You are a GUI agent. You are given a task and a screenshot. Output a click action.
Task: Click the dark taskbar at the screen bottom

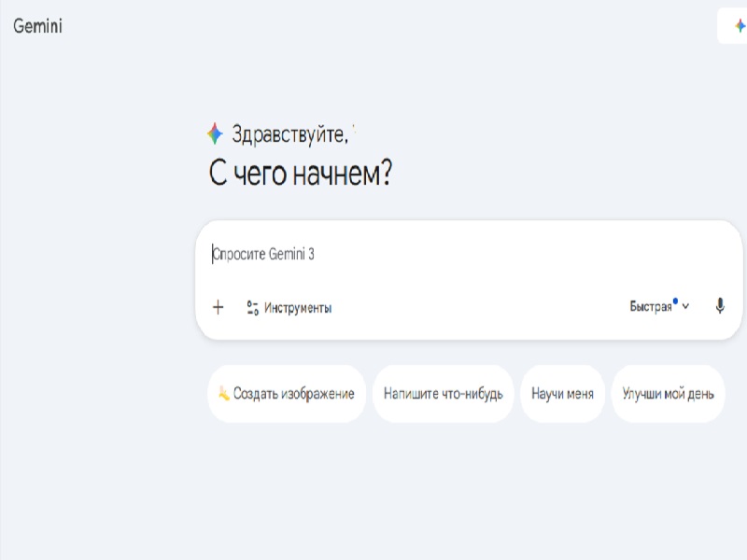tap(373, 554)
